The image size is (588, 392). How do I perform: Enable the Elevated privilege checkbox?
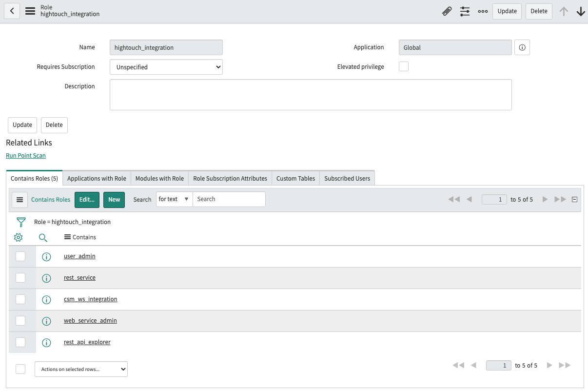(x=404, y=66)
